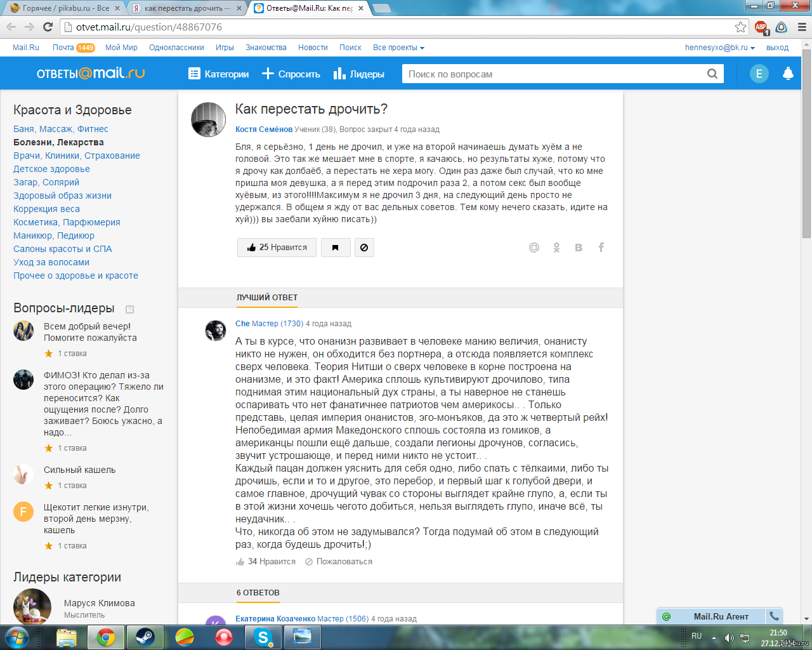Image resolution: width=812 pixels, height=650 pixels.
Task: Click the browser reload page icon
Action: [x=48, y=27]
